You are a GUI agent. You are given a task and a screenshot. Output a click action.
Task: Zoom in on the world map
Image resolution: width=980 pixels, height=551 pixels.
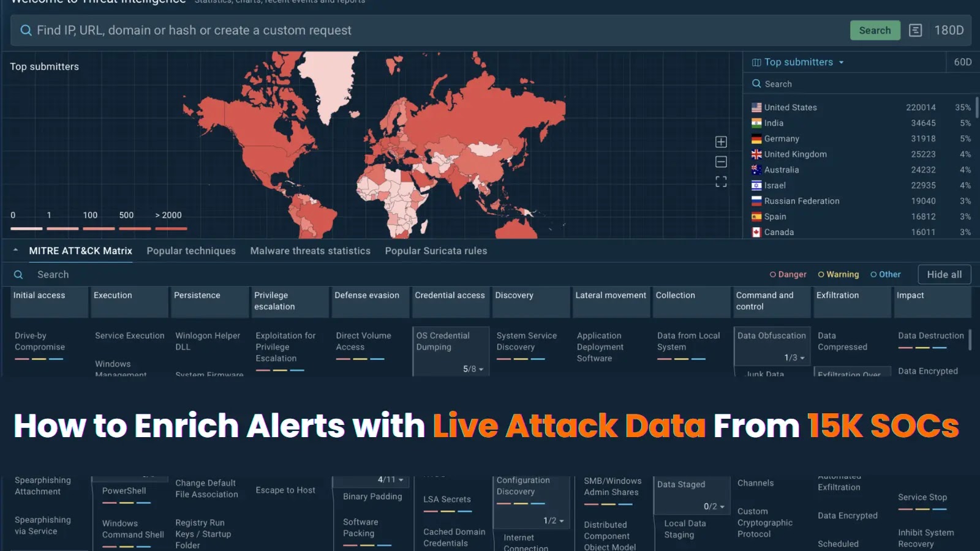[720, 141]
